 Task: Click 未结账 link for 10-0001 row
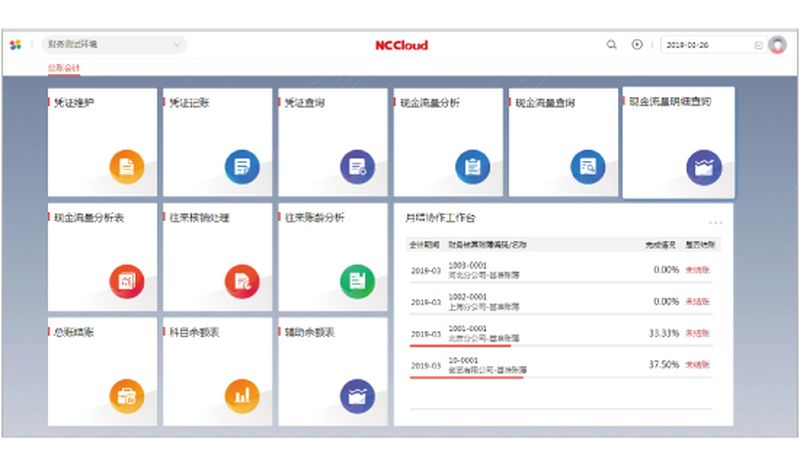coord(697,365)
